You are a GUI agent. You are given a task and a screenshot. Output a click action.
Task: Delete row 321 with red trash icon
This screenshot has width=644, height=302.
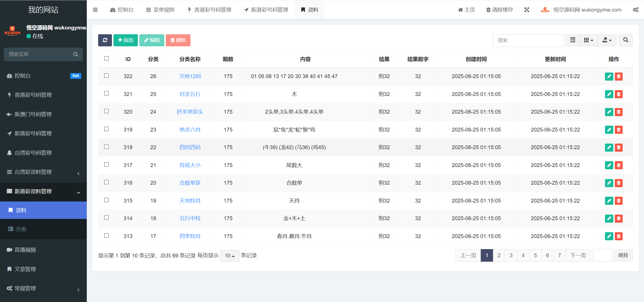pos(619,94)
